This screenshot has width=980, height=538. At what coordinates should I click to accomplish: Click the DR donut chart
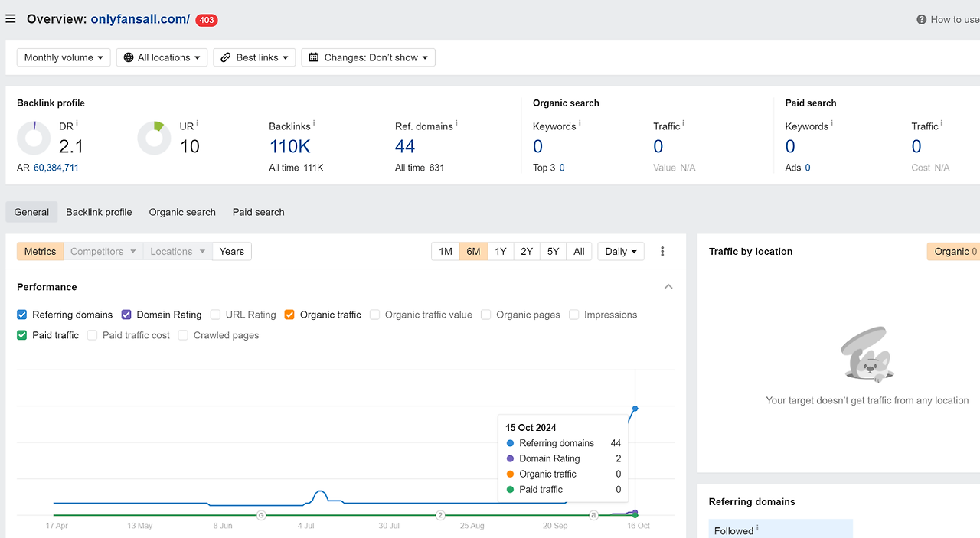point(34,138)
